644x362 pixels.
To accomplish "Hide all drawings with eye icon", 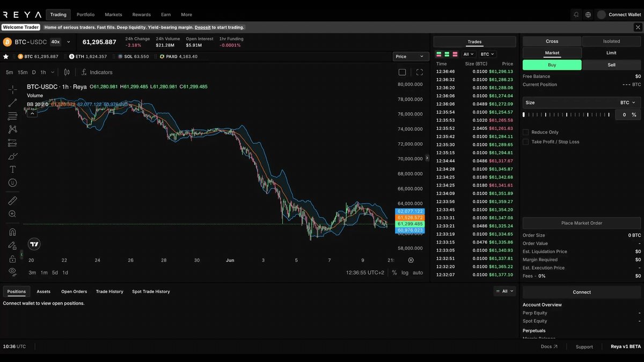I will point(12,272).
